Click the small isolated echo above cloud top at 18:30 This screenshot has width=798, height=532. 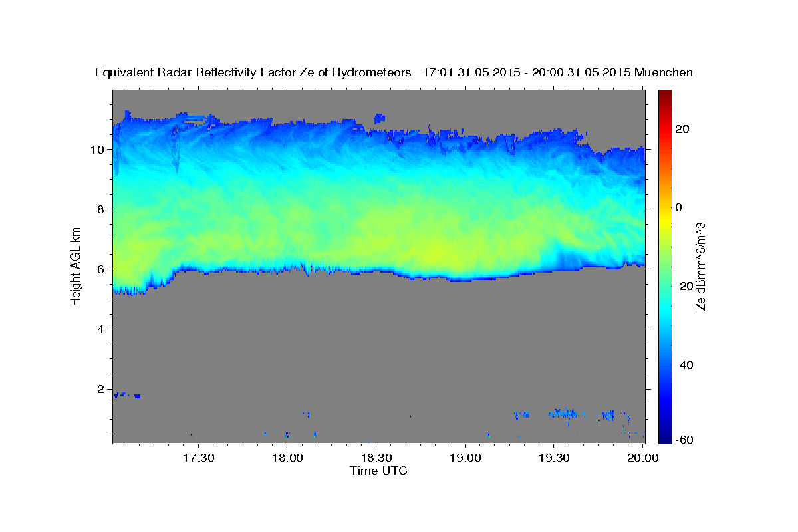380,119
